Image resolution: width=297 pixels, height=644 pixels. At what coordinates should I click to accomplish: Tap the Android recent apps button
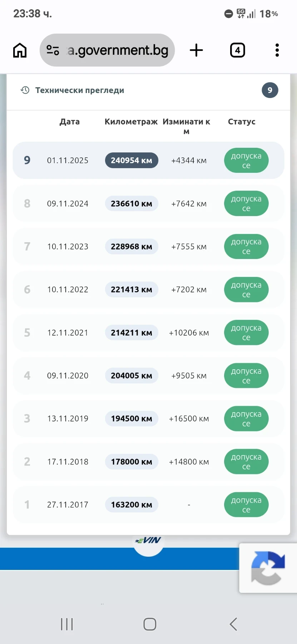pos(67,624)
